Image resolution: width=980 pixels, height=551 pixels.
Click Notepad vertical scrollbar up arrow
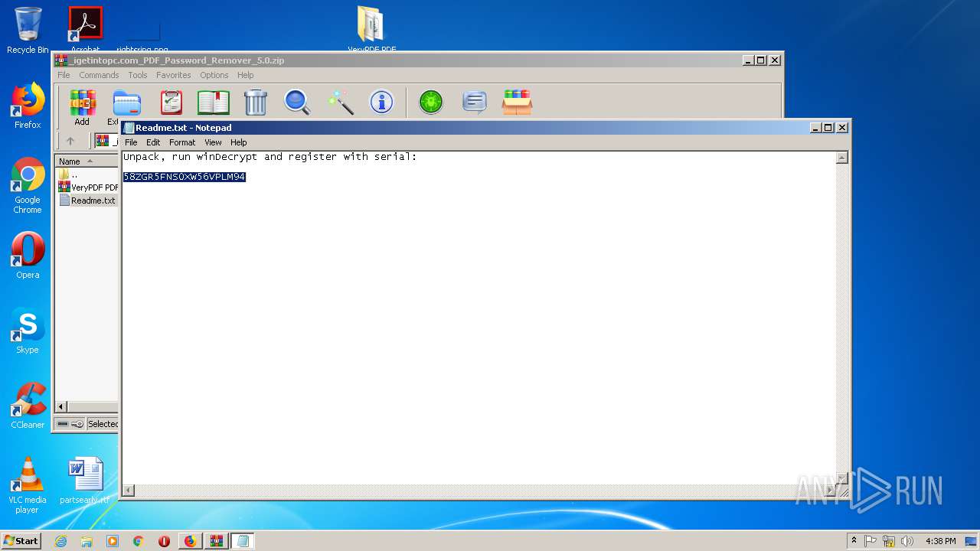click(841, 158)
